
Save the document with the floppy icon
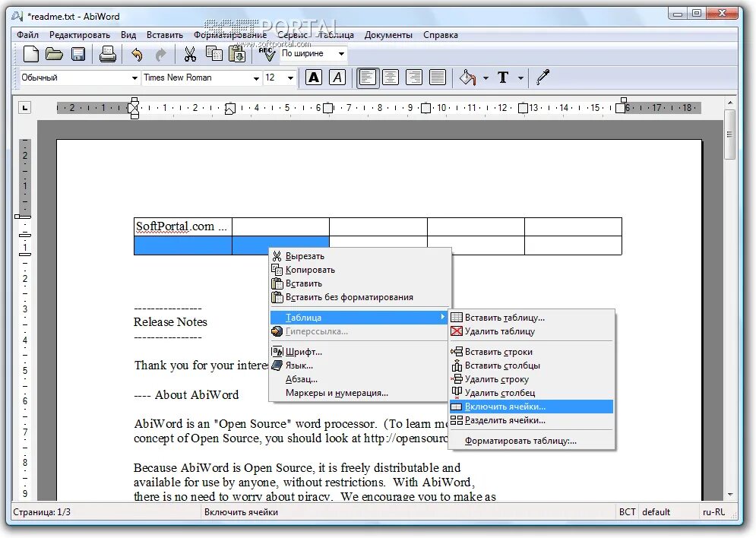(x=78, y=53)
